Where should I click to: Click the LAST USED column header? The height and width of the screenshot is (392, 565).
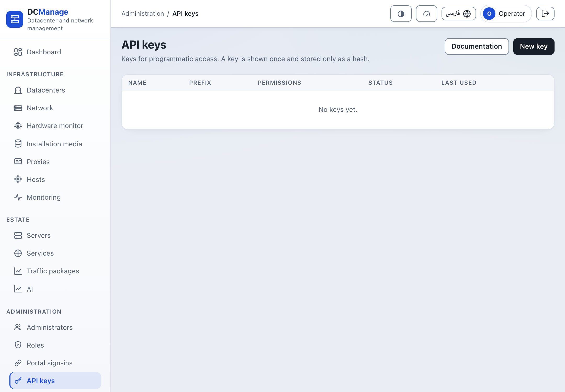click(459, 83)
